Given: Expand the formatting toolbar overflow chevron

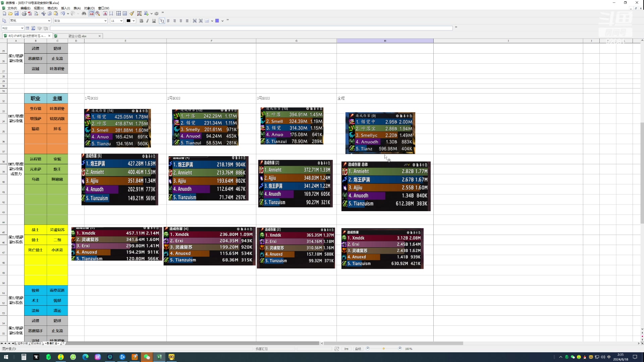Looking at the screenshot, I should tap(227, 20).
